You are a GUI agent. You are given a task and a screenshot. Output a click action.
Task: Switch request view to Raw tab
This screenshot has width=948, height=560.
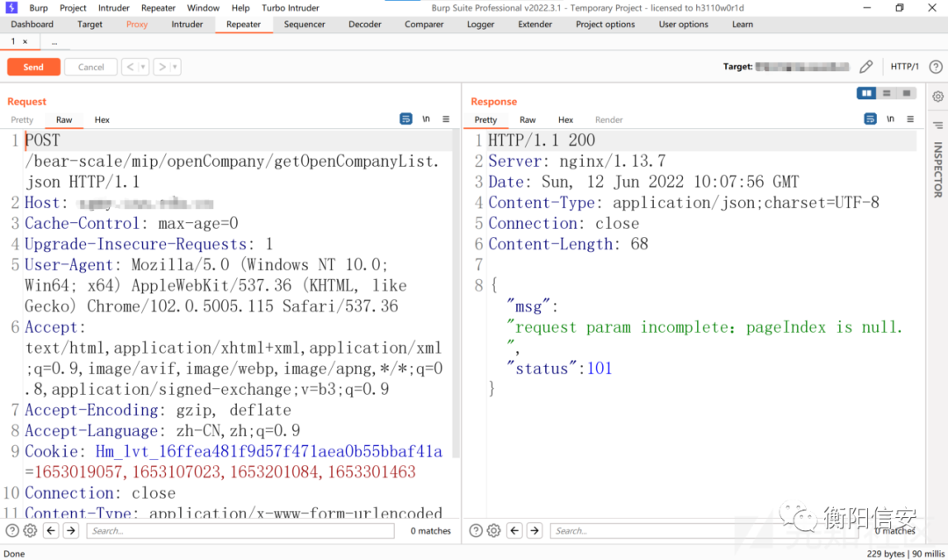tap(64, 119)
